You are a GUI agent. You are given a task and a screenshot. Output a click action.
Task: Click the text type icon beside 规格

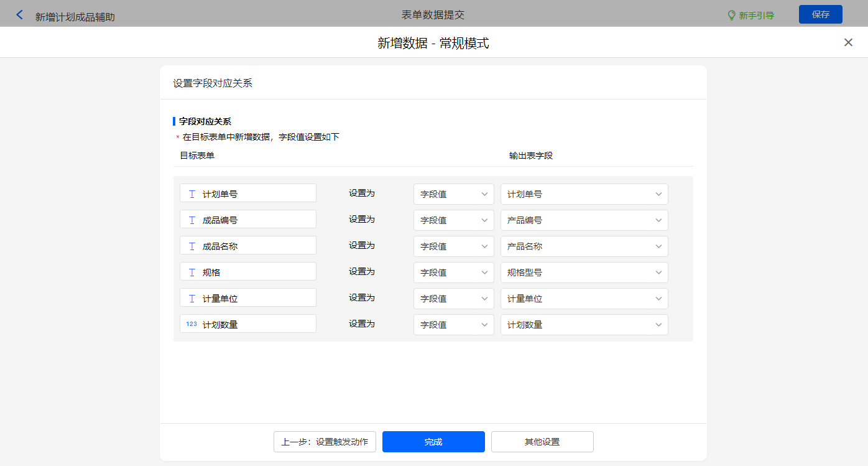tap(192, 273)
